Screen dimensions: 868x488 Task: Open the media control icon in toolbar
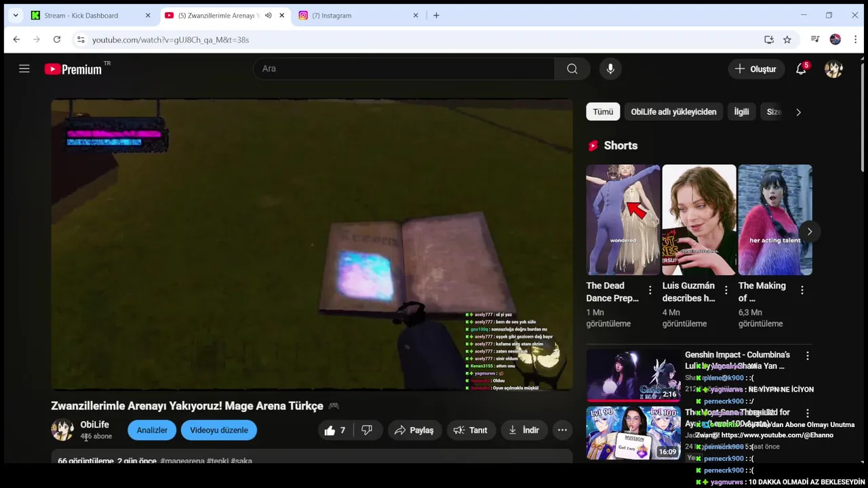coord(815,40)
